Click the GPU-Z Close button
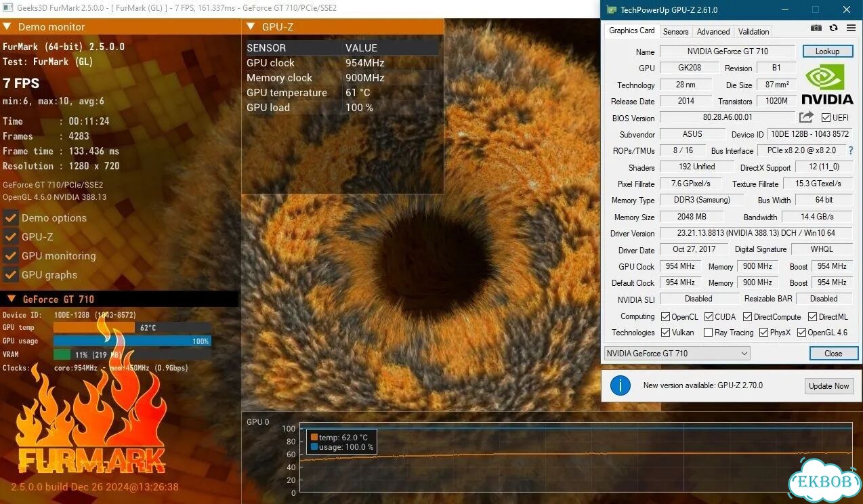 pos(833,354)
